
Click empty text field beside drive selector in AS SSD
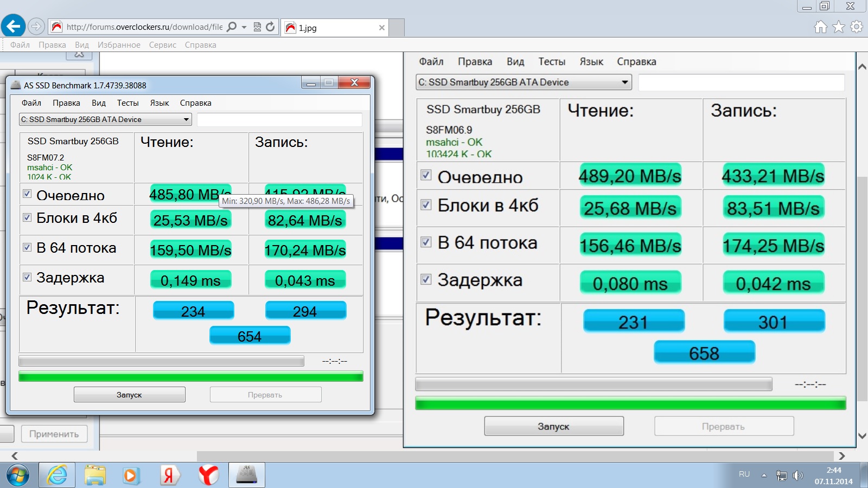tap(279, 119)
